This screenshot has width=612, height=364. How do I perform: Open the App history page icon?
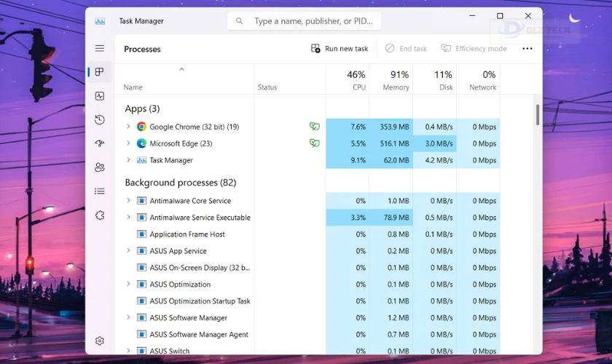click(x=100, y=120)
